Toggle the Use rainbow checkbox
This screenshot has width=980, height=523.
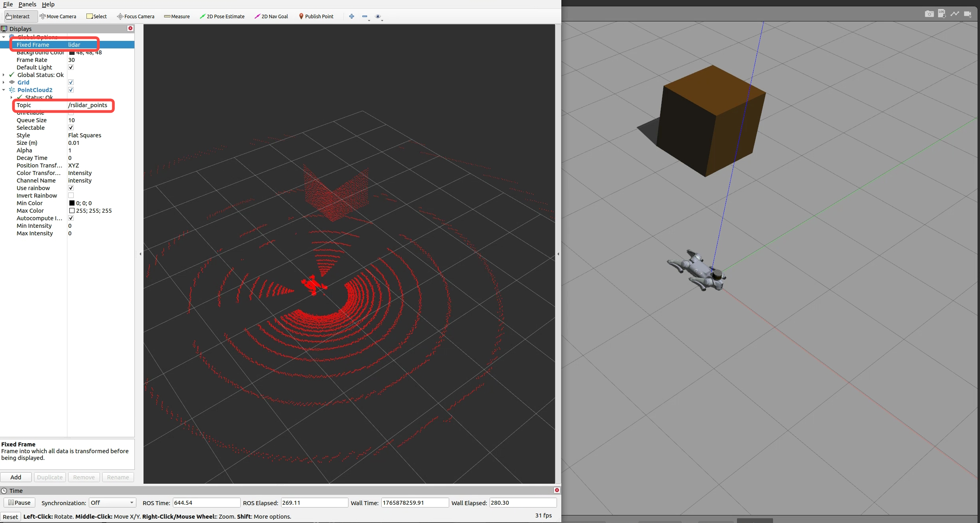[x=71, y=188]
